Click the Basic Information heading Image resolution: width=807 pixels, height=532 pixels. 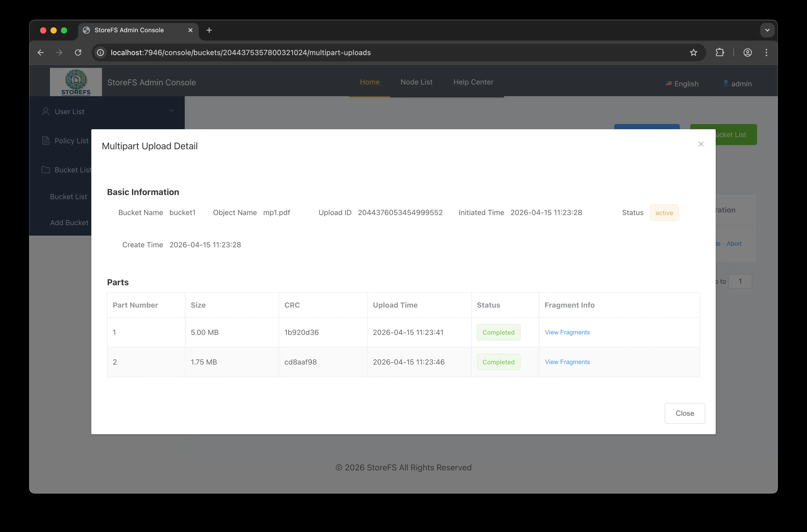[143, 192]
